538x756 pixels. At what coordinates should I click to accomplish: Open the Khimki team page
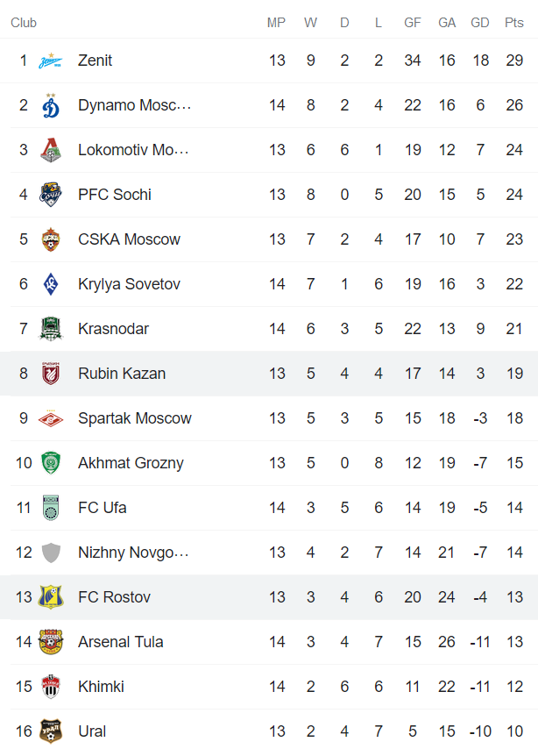pos(101,686)
